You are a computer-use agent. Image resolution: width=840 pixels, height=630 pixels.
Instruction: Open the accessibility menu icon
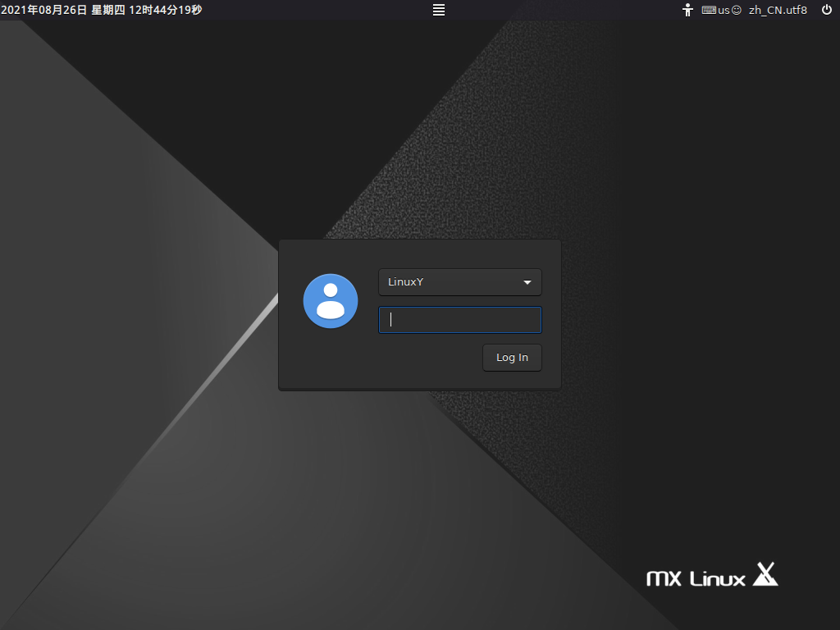[x=688, y=10]
